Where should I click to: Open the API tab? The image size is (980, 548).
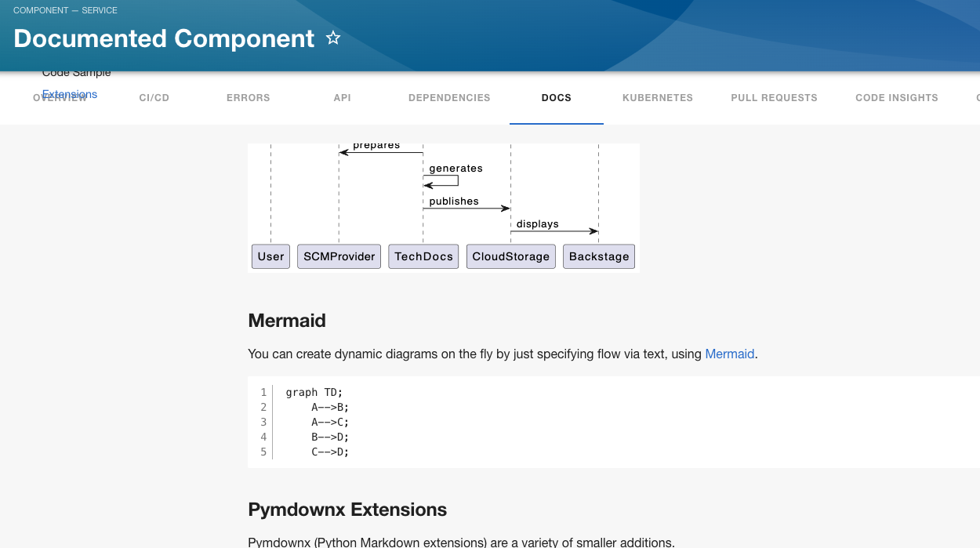342,97
